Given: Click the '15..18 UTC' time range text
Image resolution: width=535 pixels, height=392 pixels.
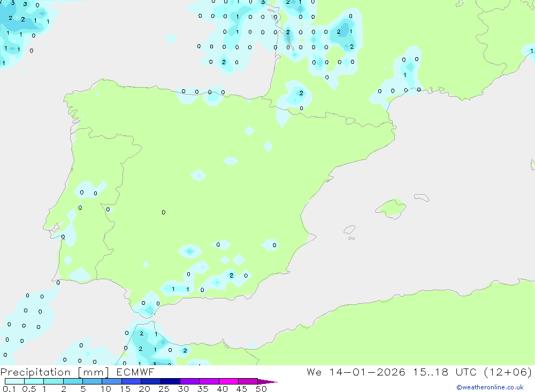Looking at the screenshot, I should (x=445, y=372).
